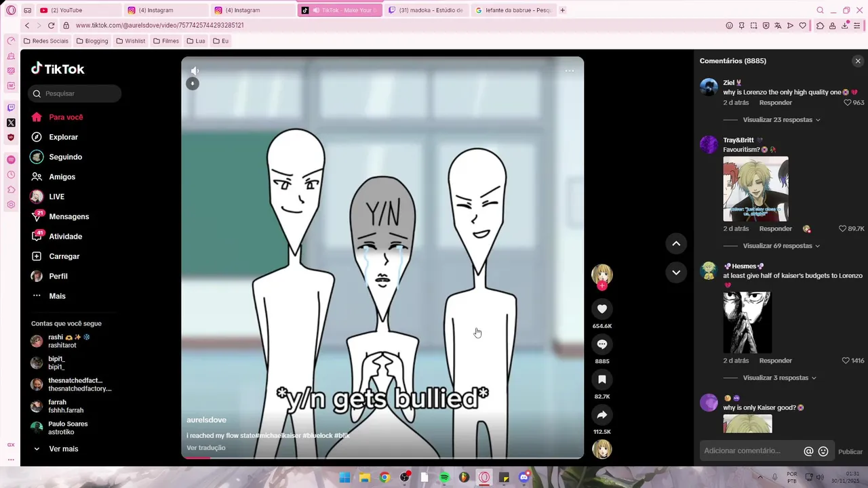The height and width of the screenshot is (488, 868).
Task: Bookmark the video with the save icon
Action: 601,380
